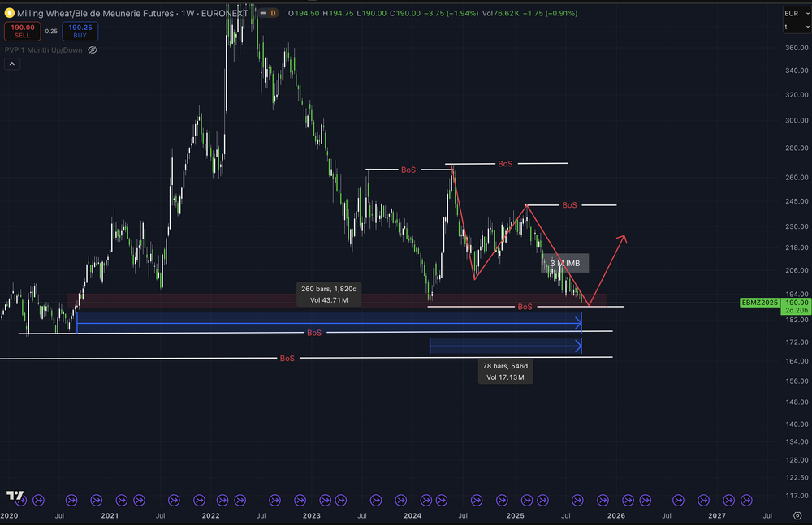This screenshot has width=812, height=525.
Task: Open chart settings gear on the time axis
Action: (797, 516)
